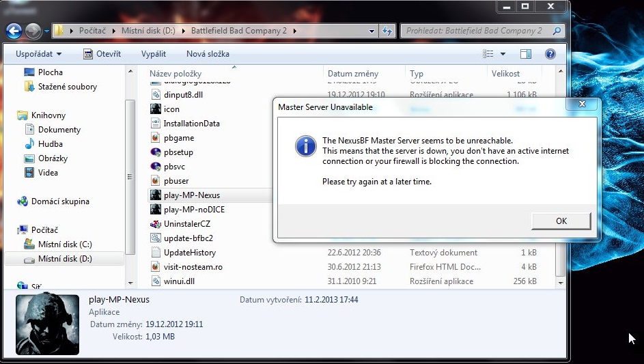This screenshot has height=364, width=644.
Task: Open Stažené soubory in the sidebar
Action: click(x=67, y=87)
